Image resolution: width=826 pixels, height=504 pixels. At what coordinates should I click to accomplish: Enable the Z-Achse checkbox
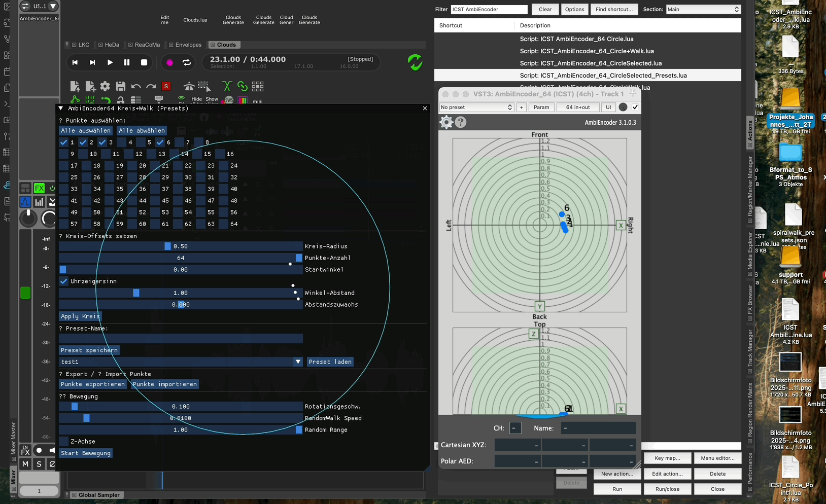click(x=64, y=441)
